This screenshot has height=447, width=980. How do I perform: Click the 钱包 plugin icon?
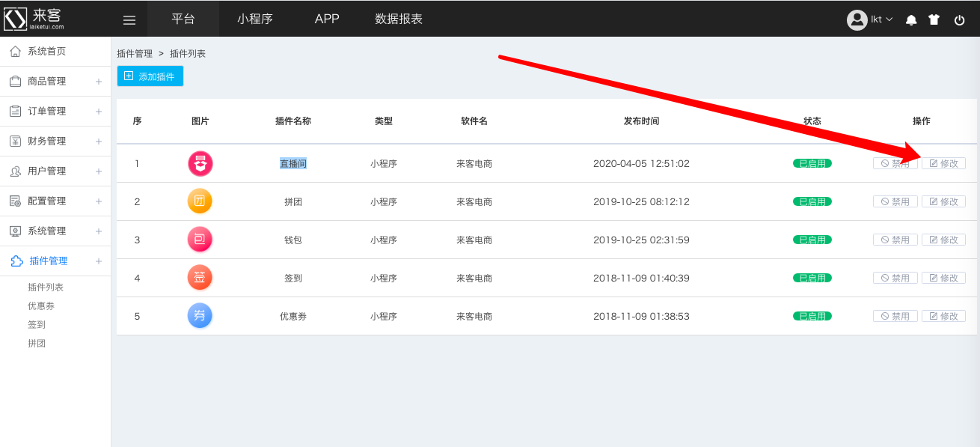tap(200, 240)
